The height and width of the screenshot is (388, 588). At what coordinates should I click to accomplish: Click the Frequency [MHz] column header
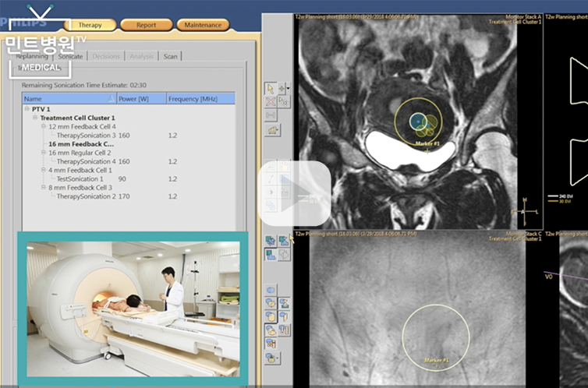click(200, 98)
